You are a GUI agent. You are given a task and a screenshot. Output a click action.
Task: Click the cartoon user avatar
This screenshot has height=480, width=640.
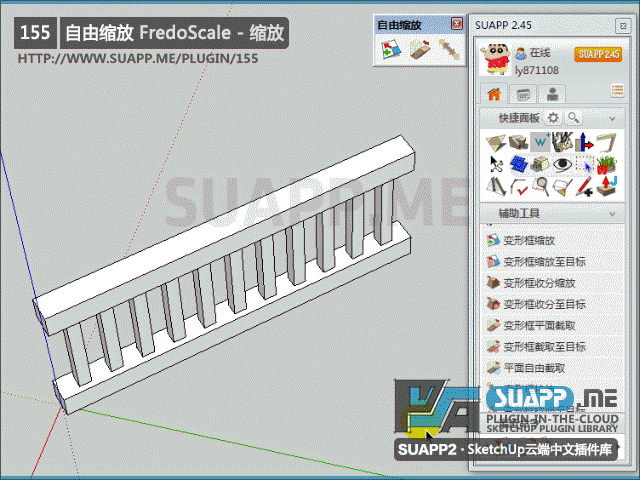point(495,60)
